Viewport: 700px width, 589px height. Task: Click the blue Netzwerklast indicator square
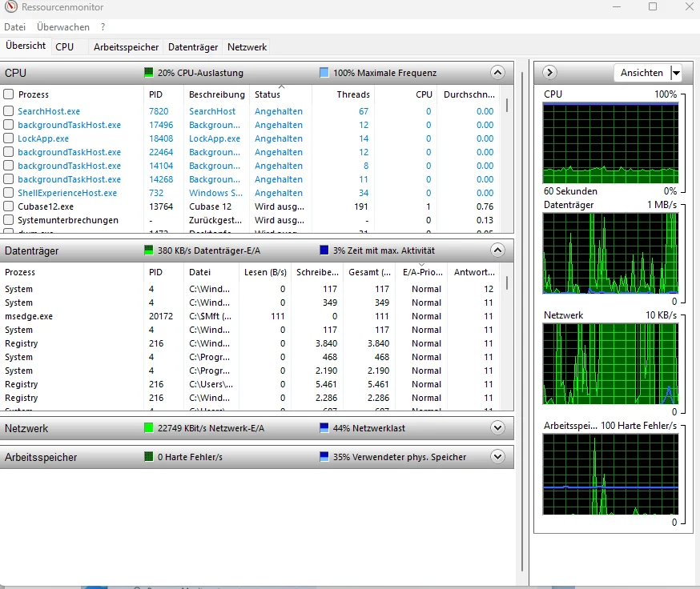click(324, 427)
